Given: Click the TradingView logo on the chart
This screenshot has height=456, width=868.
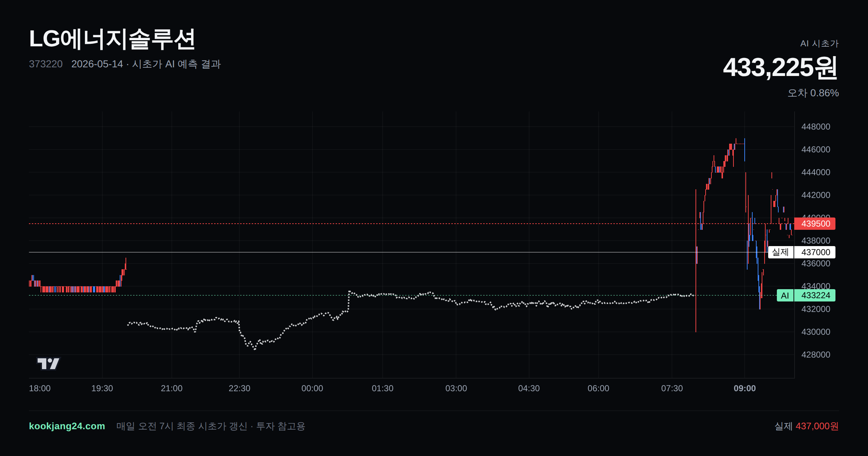Looking at the screenshot, I should (48, 364).
